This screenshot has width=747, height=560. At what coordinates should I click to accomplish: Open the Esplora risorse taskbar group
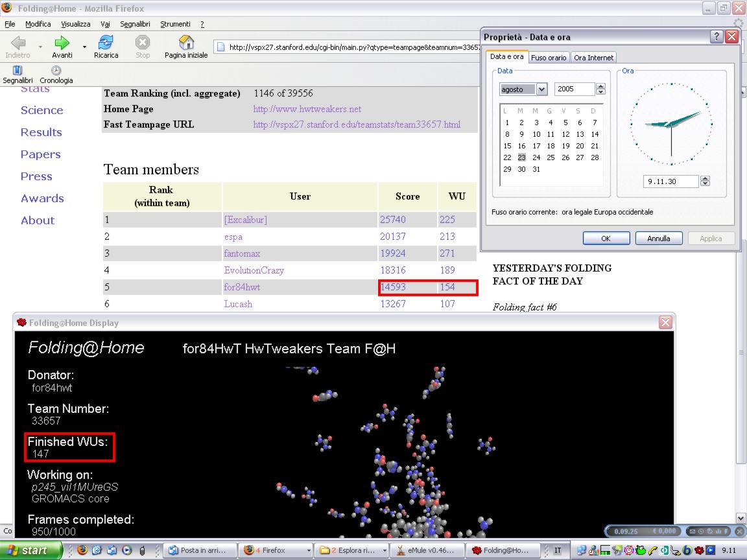pos(352,550)
